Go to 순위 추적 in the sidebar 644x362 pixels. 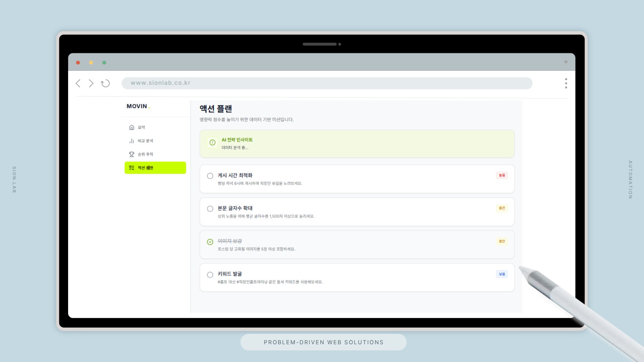tap(145, 154)
